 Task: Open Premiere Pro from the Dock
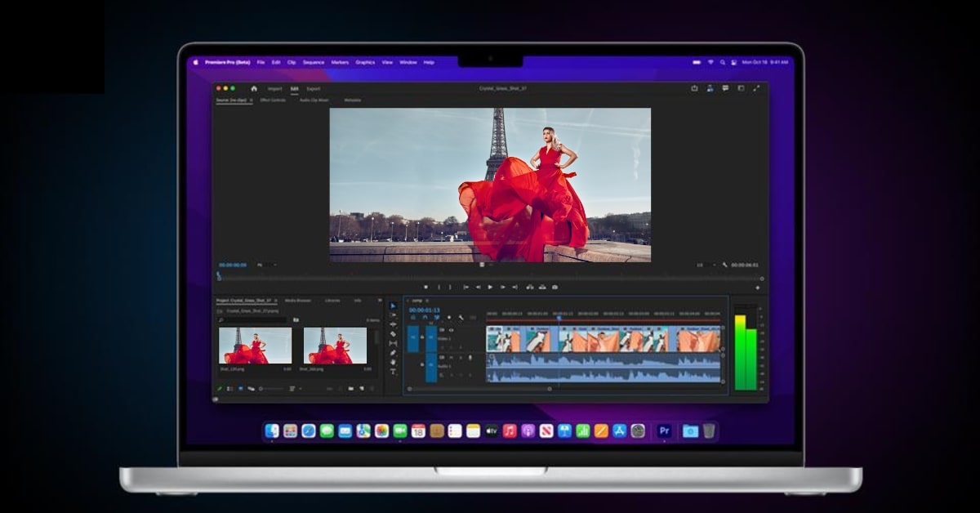tap(665, 430)
